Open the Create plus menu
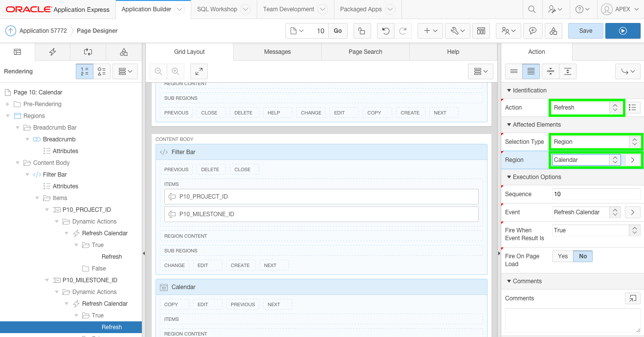 pos(430,31)
